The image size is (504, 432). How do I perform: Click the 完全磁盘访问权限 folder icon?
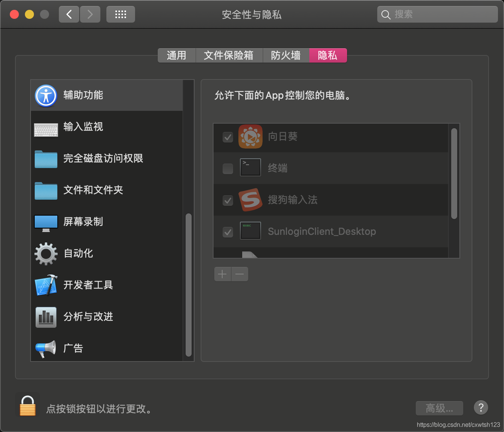pos(46,159)
